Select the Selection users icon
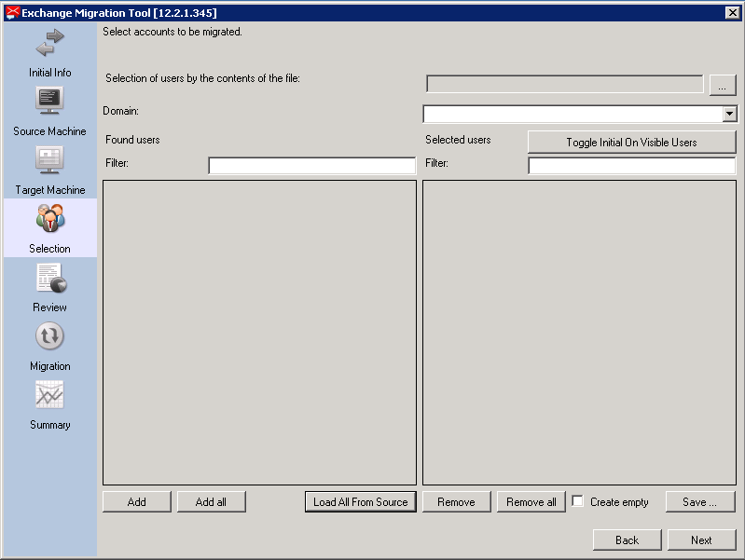This screenshot has height=560, width=745. point(50,218)
